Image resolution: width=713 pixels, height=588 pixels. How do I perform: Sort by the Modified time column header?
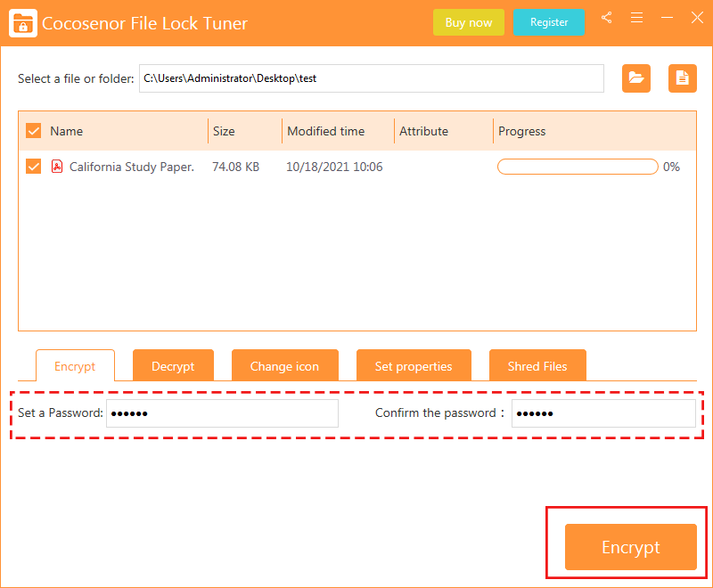point(326,131)
